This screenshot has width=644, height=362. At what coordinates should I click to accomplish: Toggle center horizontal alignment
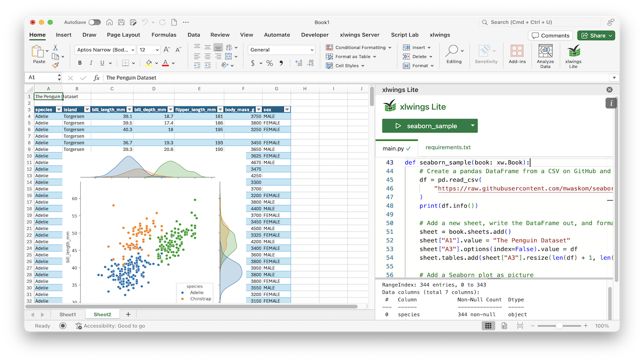pyautogui.click(x=207, y=56)
